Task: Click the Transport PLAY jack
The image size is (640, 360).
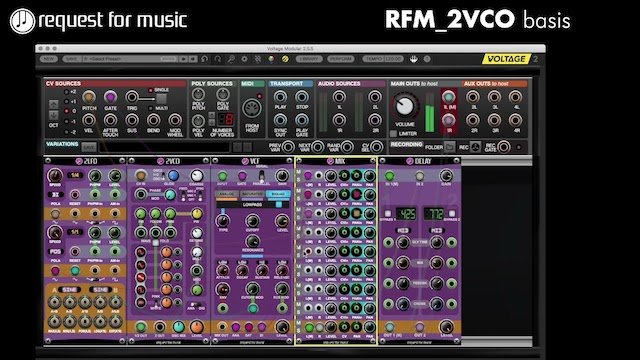Action: (280, 97)
